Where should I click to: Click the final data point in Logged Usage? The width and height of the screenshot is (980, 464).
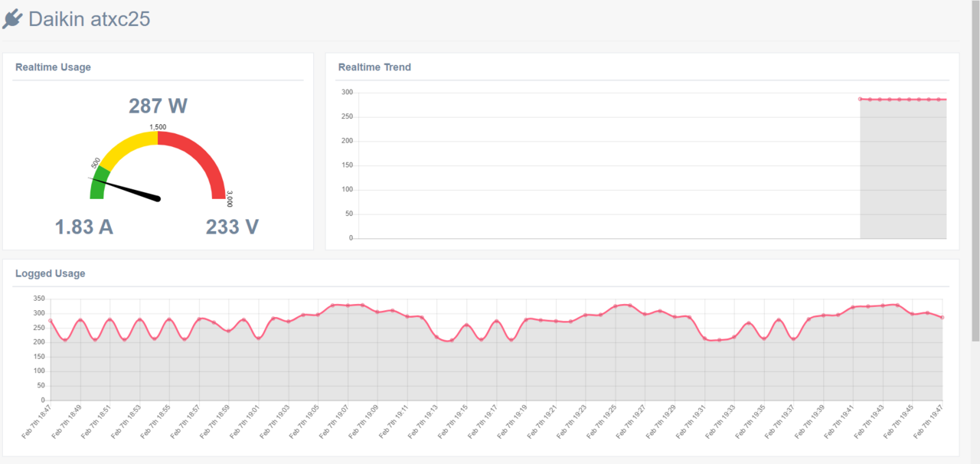click(x=942, y=317)
